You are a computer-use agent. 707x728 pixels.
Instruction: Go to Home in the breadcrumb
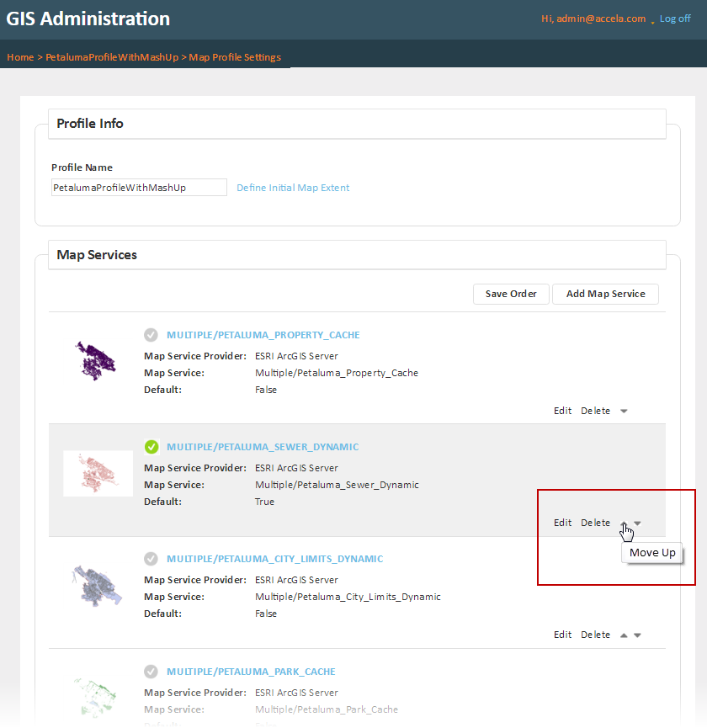click(19, 57)
